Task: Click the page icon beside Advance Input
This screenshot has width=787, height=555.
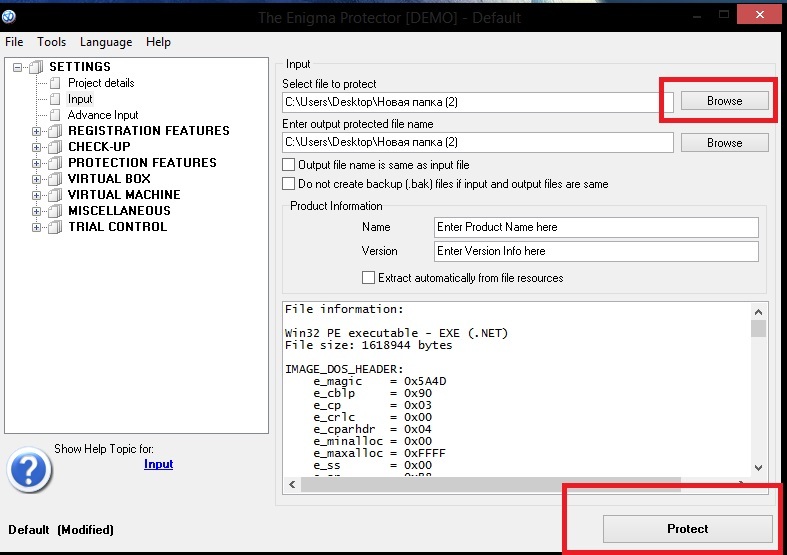Action: click(x=55, y=115)
